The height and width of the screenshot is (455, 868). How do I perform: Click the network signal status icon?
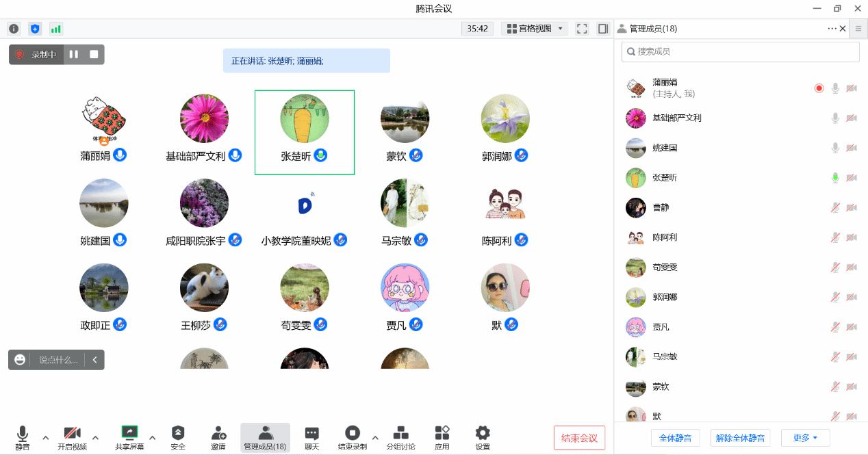point(55,29)
